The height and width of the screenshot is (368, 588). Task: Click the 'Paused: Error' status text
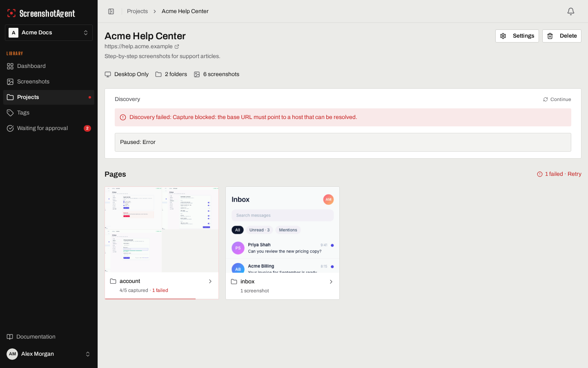click(x=138, y=142)
